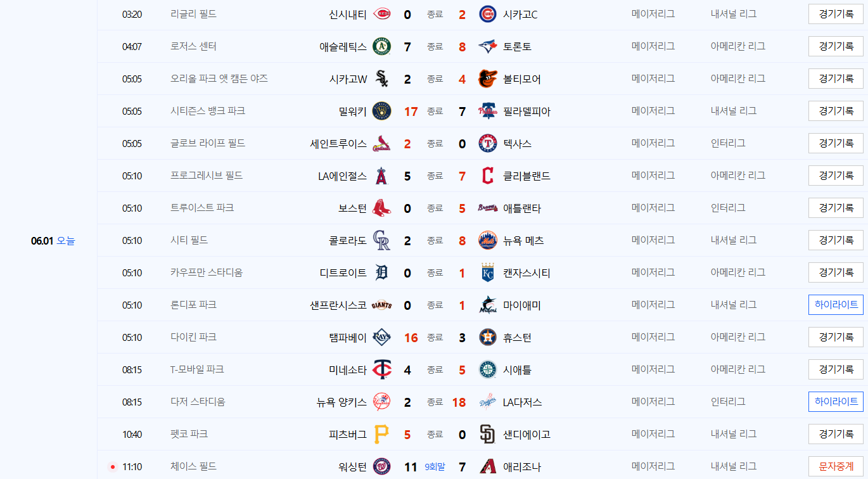Click the Detroit Tigers D logo
The image size is (868, 479).
tap(382, 272)
